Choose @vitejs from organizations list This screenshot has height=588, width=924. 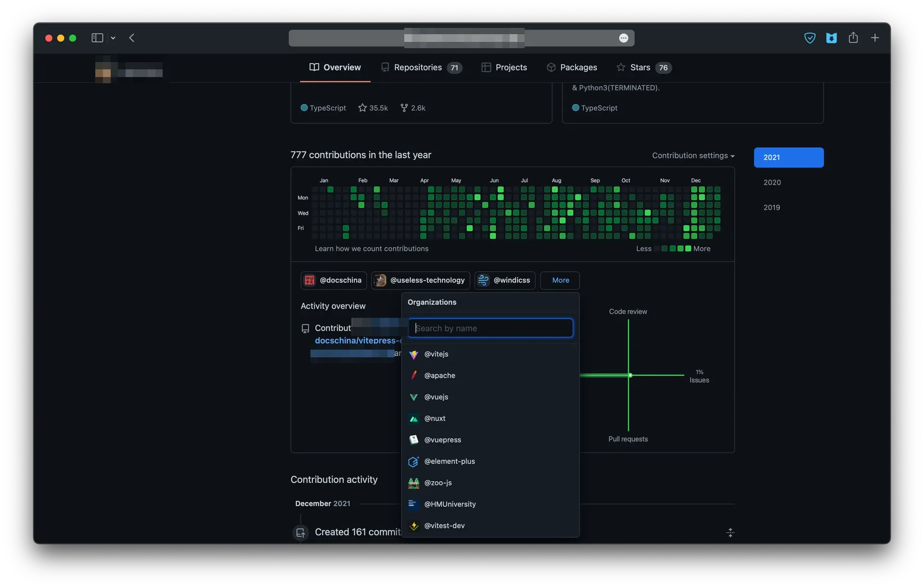(x=490, y=354)
